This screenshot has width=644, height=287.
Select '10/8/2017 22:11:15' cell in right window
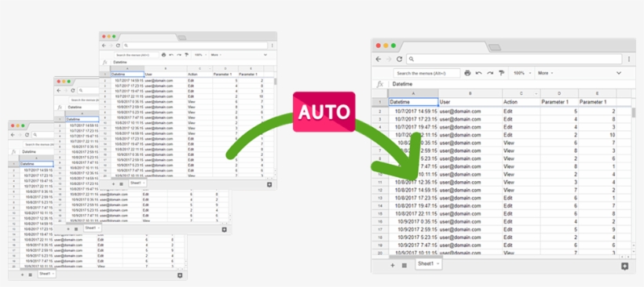coord(413,213)
